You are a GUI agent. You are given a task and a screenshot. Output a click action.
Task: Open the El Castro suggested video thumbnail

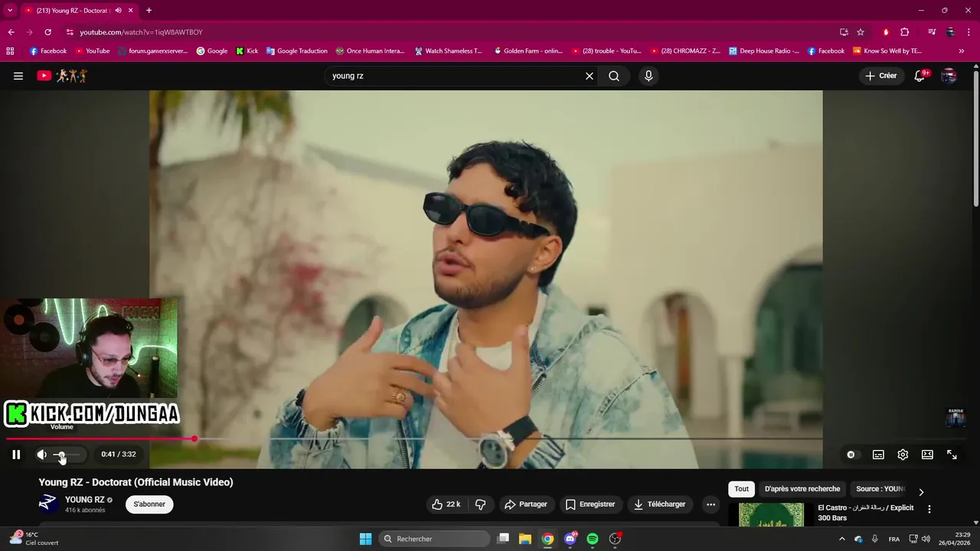click(x=771, y=514)
